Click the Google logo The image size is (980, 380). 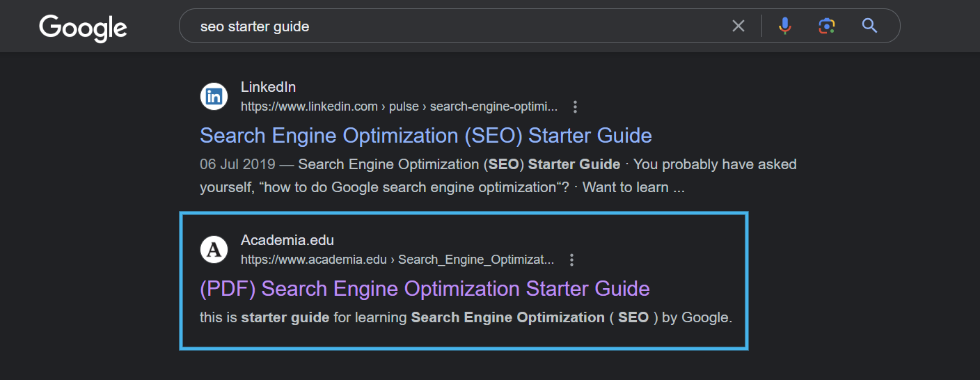coord(83,28)
